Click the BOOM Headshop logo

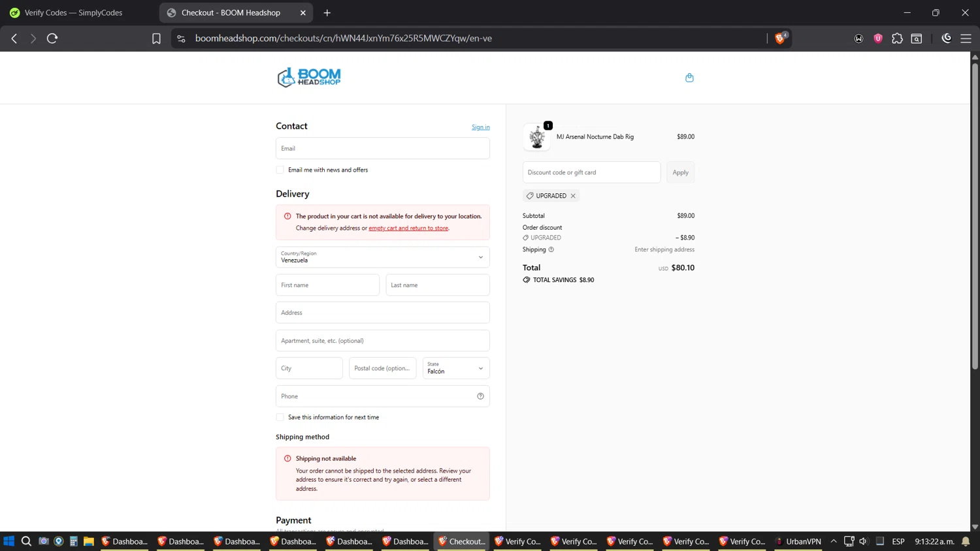coord(309,77)
